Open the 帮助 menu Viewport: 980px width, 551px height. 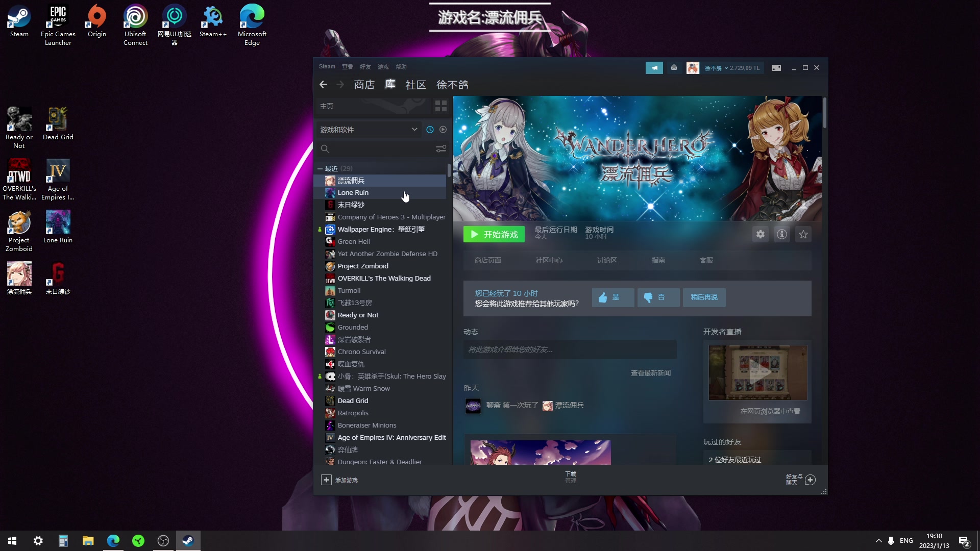[x=401, y=67]
